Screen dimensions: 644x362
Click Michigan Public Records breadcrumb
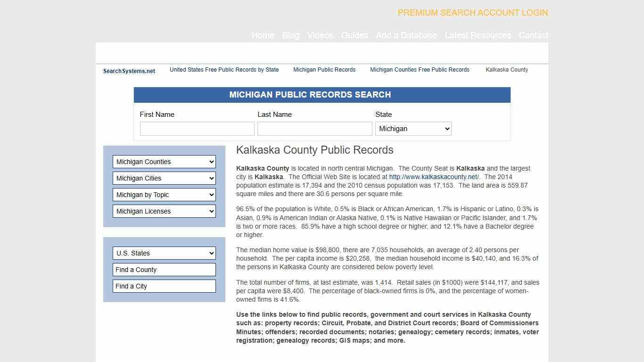tap(324, 70)
